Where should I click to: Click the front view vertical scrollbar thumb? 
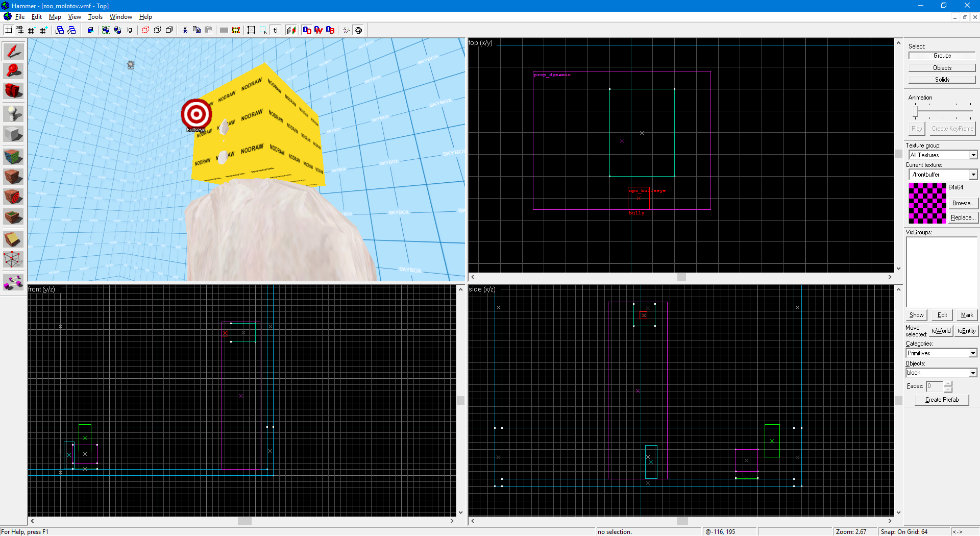(461, 401)
